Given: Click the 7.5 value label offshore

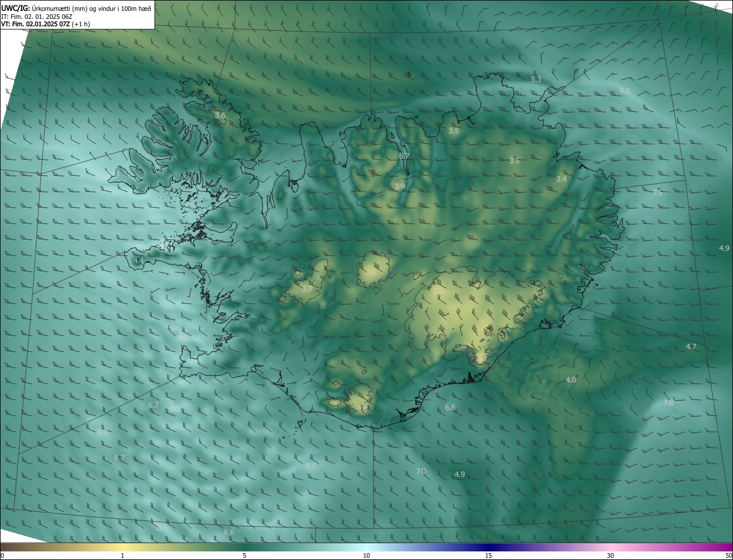Looking at the screenshot, I should [657, 193].
